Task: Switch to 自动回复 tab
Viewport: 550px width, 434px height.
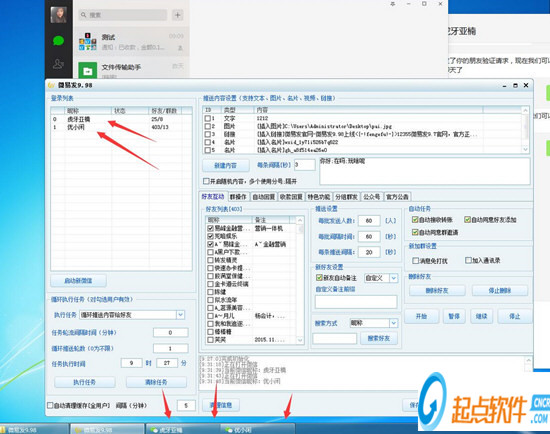Action: (x=263, y=197)
